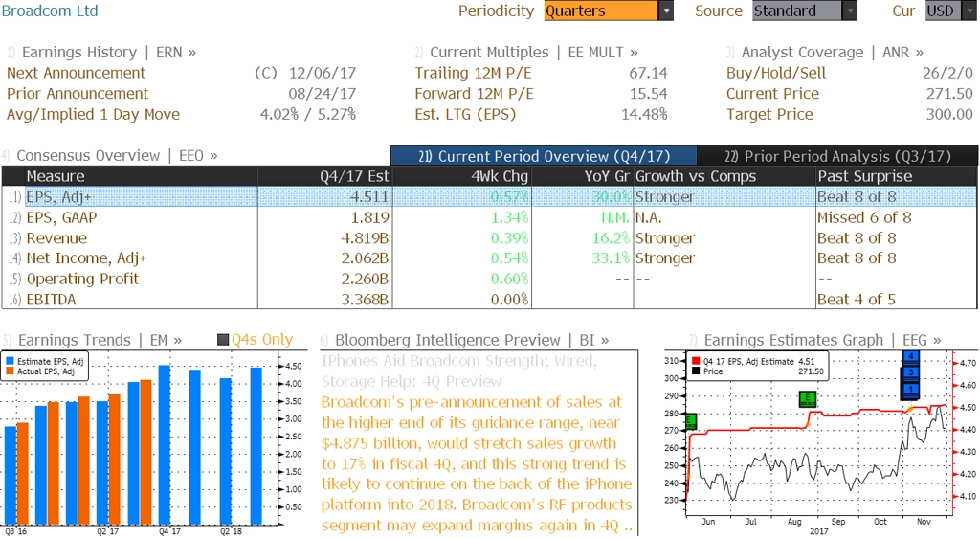Open Consensus Overview EEO link
This screenshot has height=539, width=980.
tap(117, 156)
